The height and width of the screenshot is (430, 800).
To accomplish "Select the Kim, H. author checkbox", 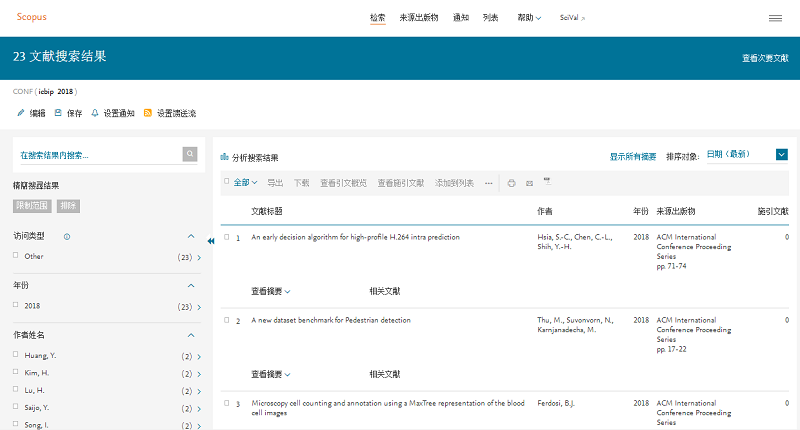I will pyautogui.click(x=16, y=373).
